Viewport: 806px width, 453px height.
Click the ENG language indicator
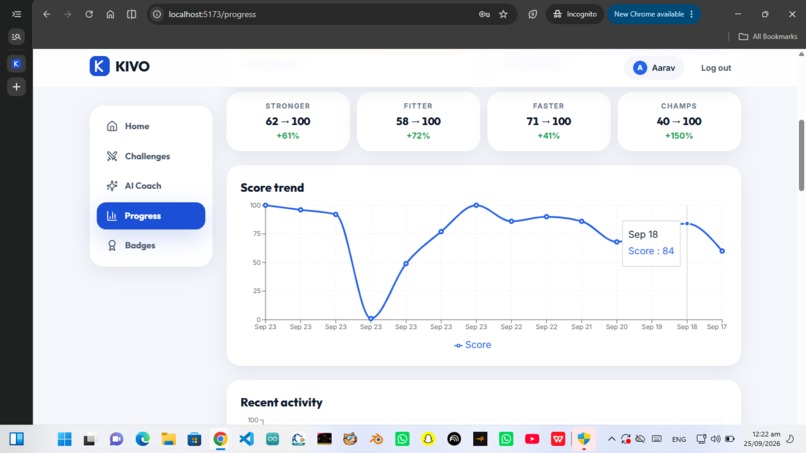(679, 439)
